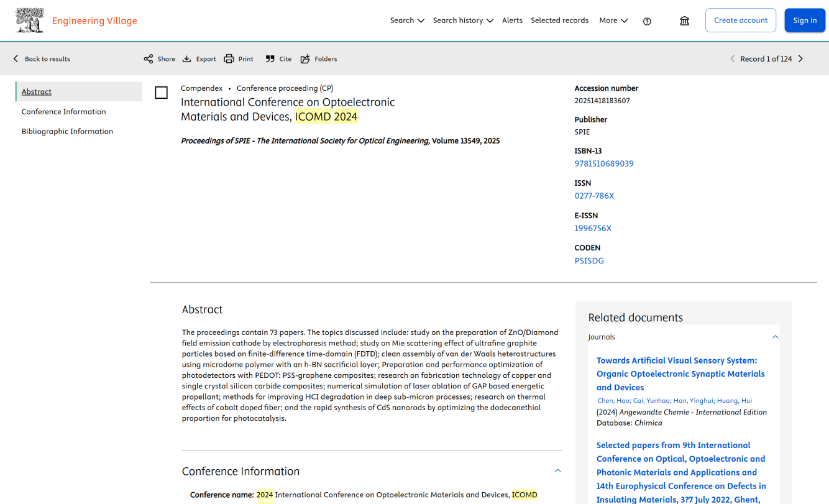This screenshot has width=829, height=504.
Task: Open Selected papers from 9th International Conference link
Action: (680, 472)
